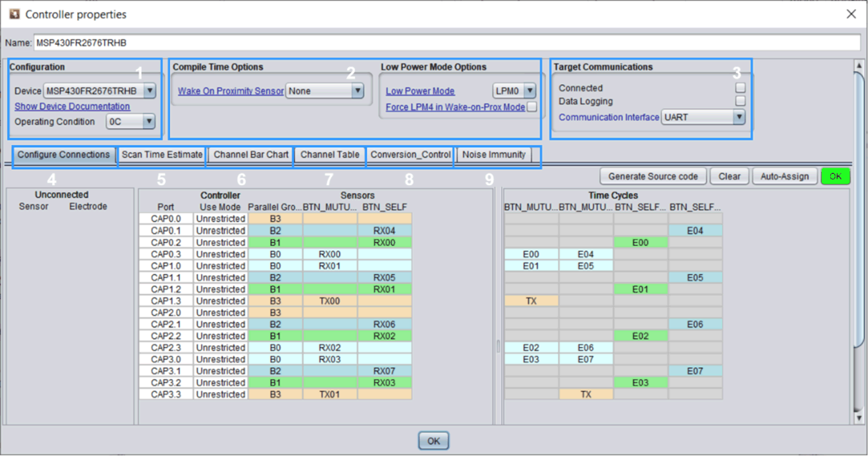Open the Show Device Documentation link
This screenshot has width=868, height=456.
(72, 107)
